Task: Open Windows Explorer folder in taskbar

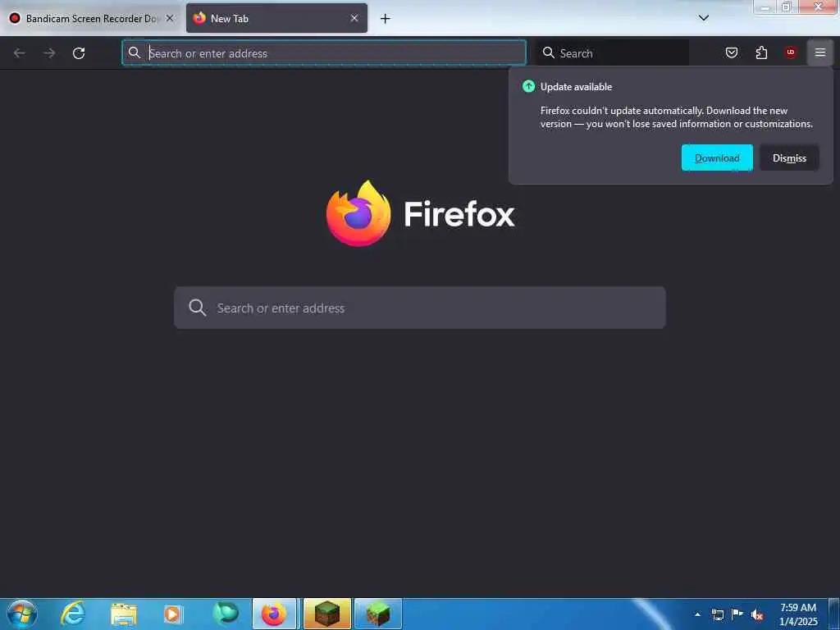Action: 124,614
